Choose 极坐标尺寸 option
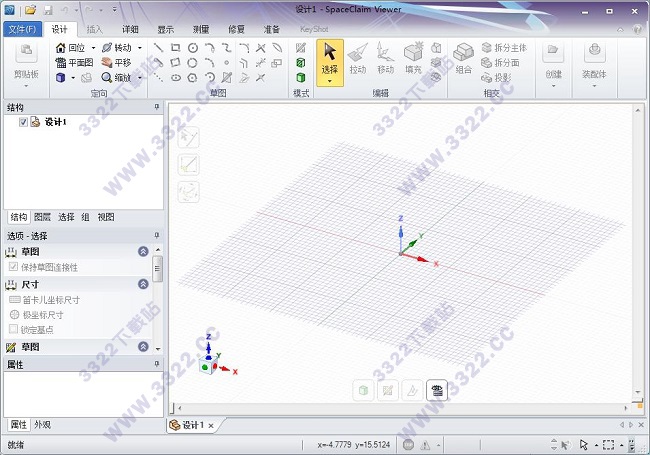The width and height of the screenshot is (650, 455). pyautogui.click(x=36, y=315)
